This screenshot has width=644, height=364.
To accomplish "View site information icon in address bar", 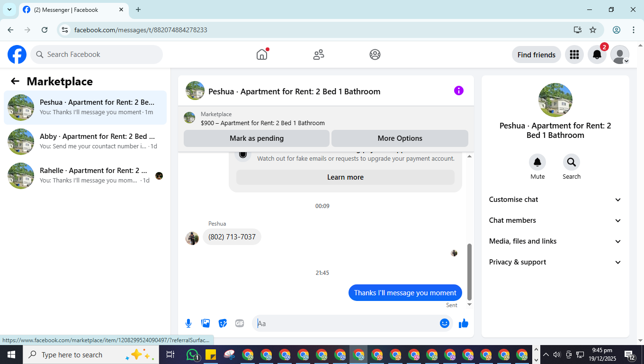I will pos(65,30).
